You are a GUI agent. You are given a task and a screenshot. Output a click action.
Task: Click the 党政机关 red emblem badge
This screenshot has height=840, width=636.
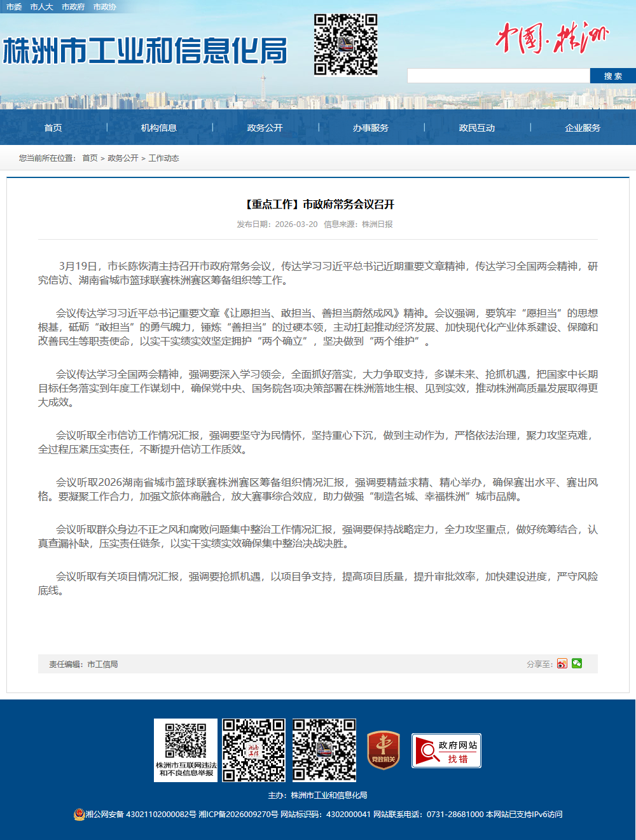[x=384, y=750]
